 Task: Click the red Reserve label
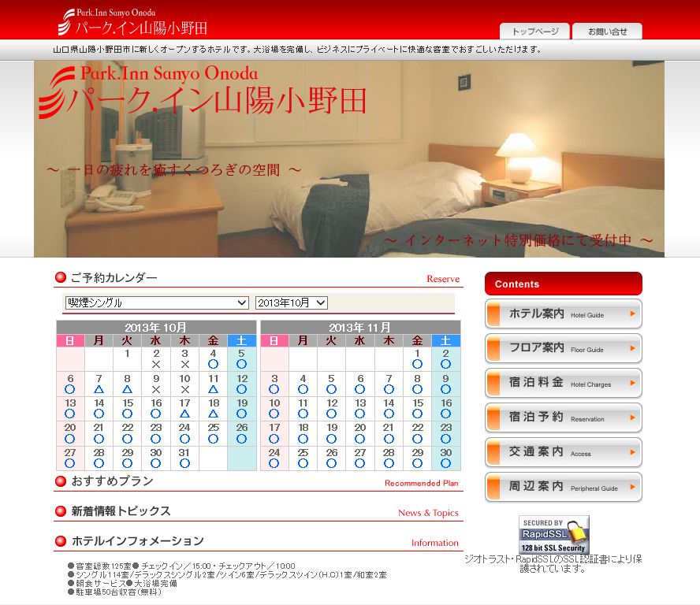[443, 279]
